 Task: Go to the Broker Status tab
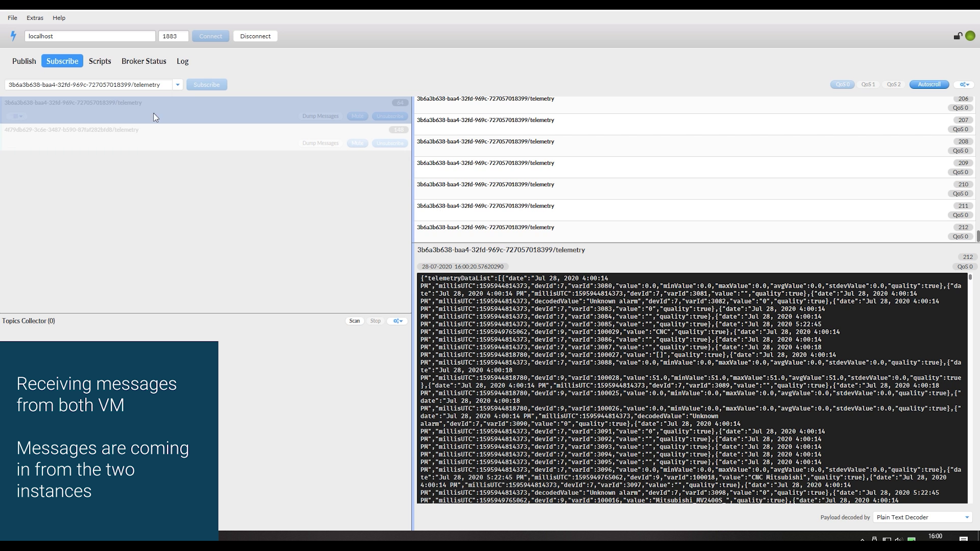[144, 61]
